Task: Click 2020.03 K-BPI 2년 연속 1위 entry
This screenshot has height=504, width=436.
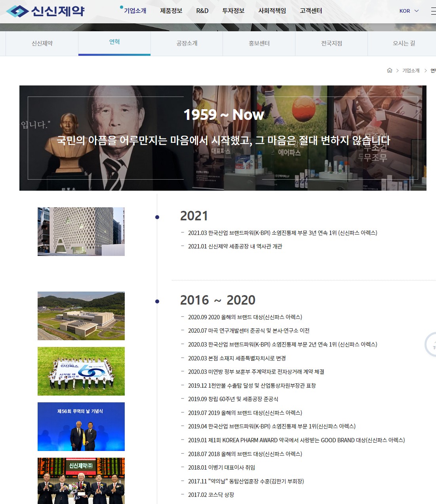Action: coord(282,345)
